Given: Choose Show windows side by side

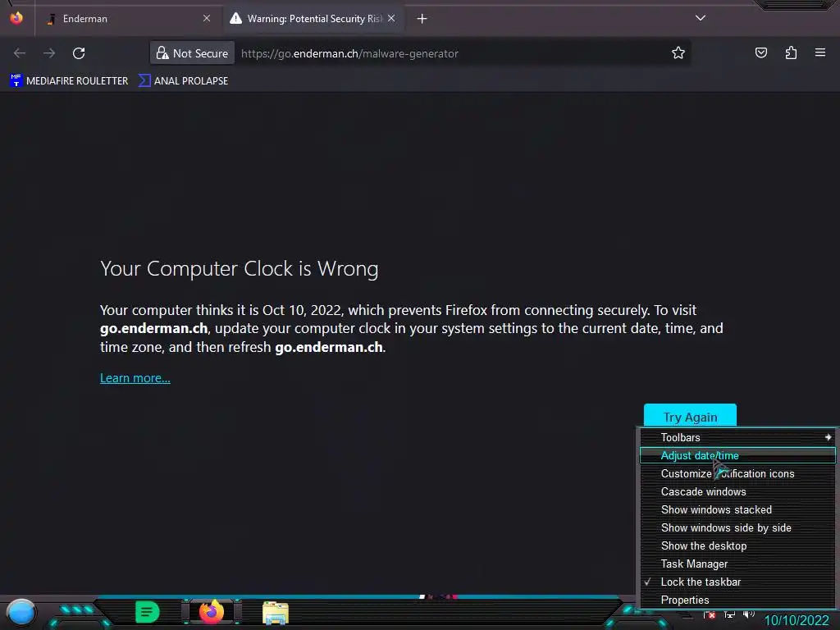Looking at the screenshot, I should coord(737,527).
